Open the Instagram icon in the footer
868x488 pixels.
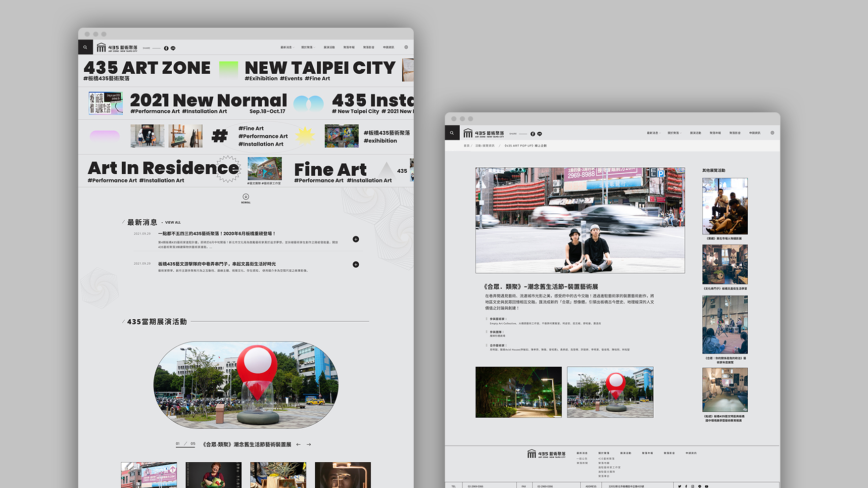pos(693,486)
